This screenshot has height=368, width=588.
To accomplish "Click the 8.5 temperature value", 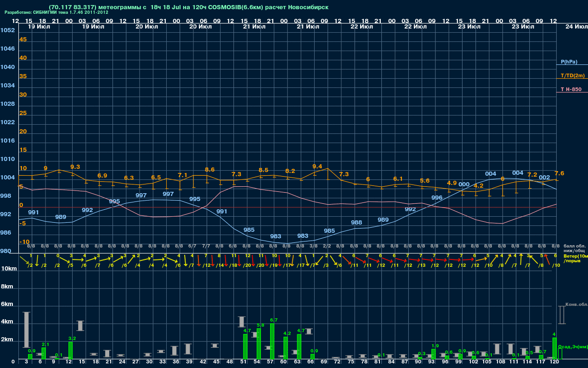I will [263, 170].
